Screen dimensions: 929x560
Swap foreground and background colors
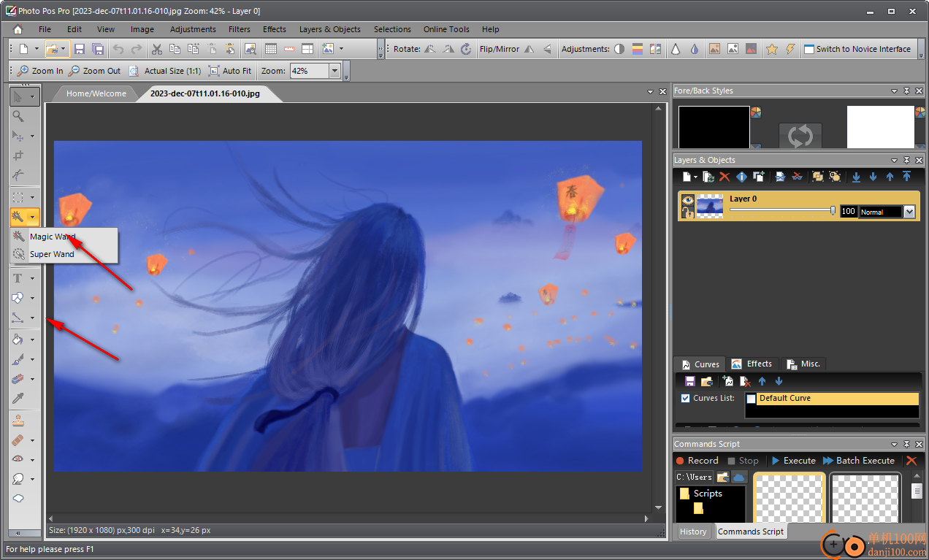800,136
